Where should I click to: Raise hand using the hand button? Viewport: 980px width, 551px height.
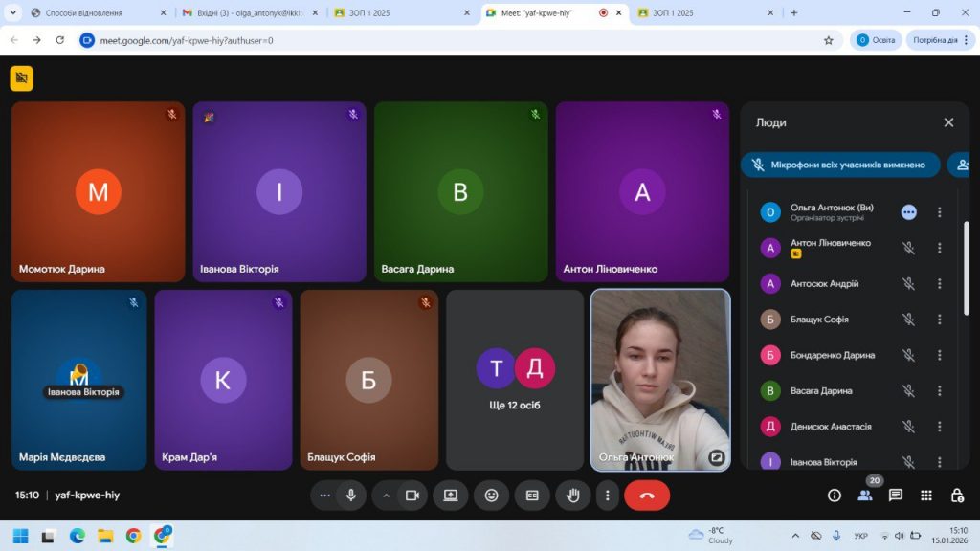click(x=573, y=496)
